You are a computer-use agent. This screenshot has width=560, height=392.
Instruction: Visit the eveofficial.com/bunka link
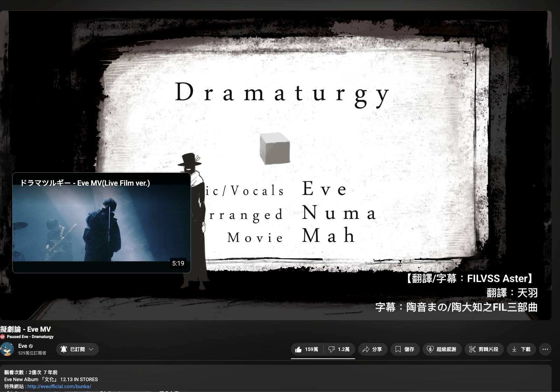tap(59, 386)
